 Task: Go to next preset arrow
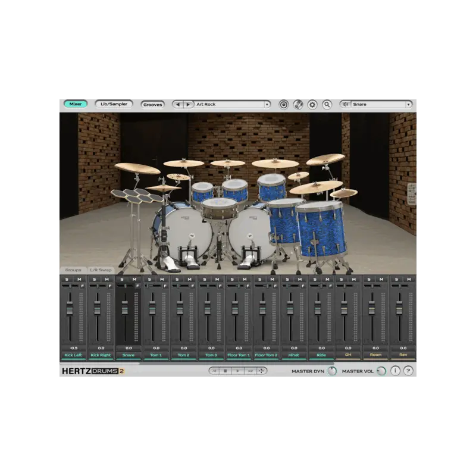click(x=188, y=105)
